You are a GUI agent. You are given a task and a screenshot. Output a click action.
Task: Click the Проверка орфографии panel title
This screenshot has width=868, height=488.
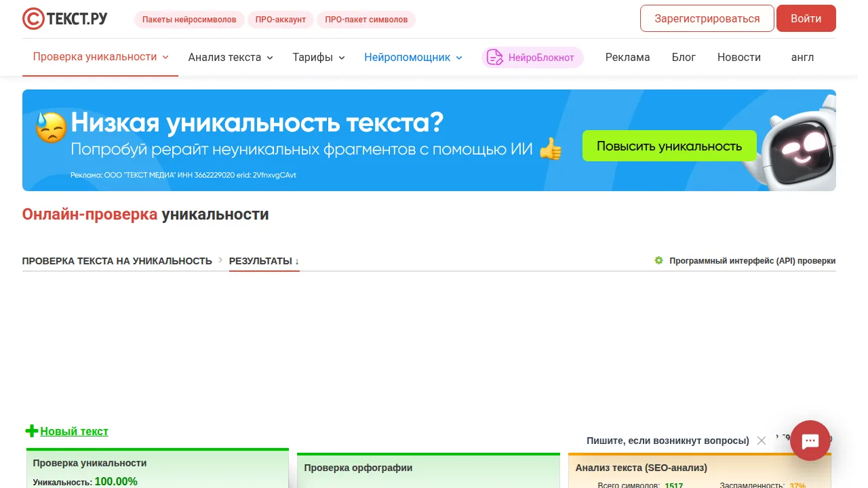point(358,468)
